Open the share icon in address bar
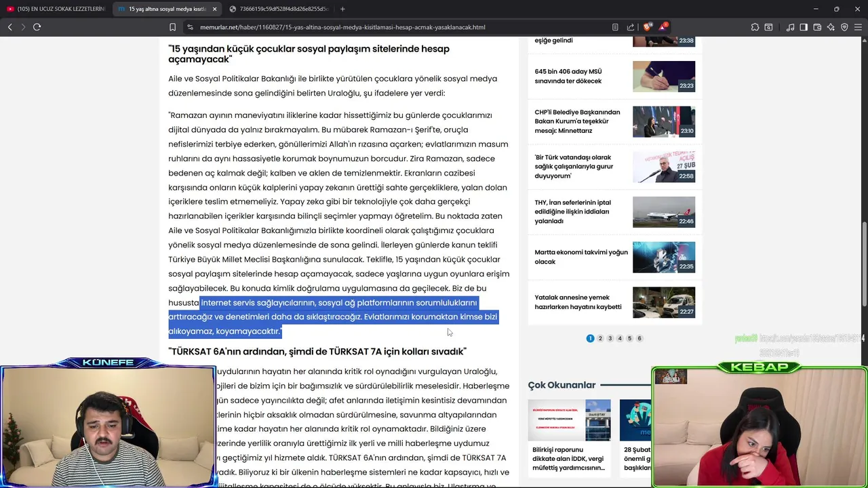Viewport: 868px width, 488px height. 631,27
